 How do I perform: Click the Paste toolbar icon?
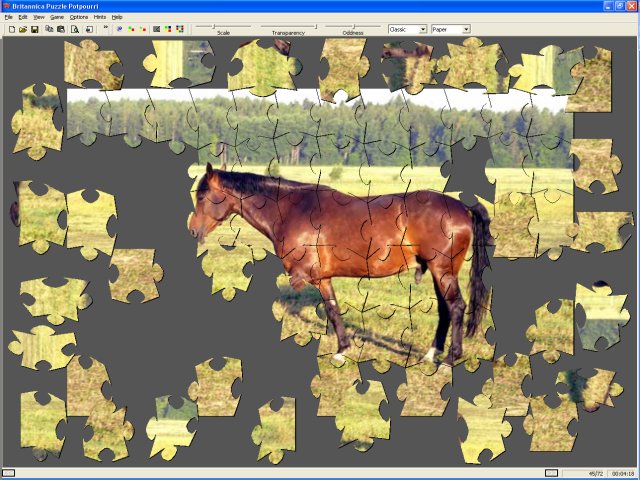[61, 29]
